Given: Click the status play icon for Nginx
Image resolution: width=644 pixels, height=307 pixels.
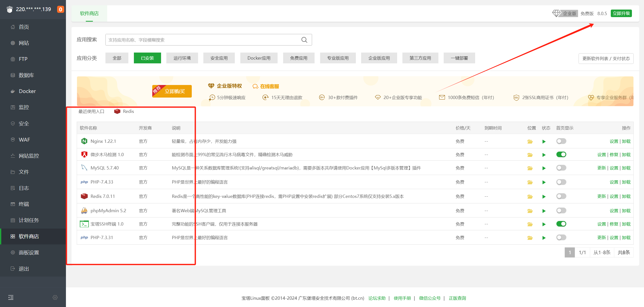Looking at the screenshot, I should click(x=544, y=142).
